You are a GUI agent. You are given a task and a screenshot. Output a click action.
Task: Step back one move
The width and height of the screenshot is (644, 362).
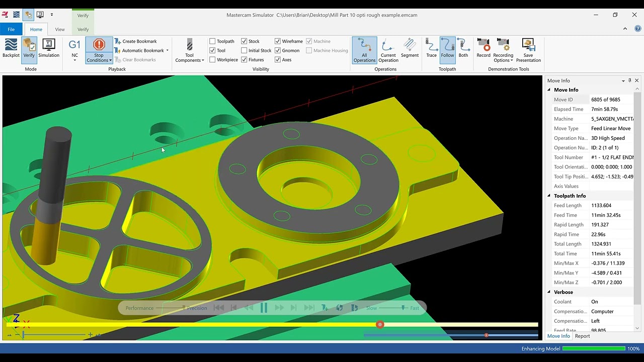pos(233,308)
